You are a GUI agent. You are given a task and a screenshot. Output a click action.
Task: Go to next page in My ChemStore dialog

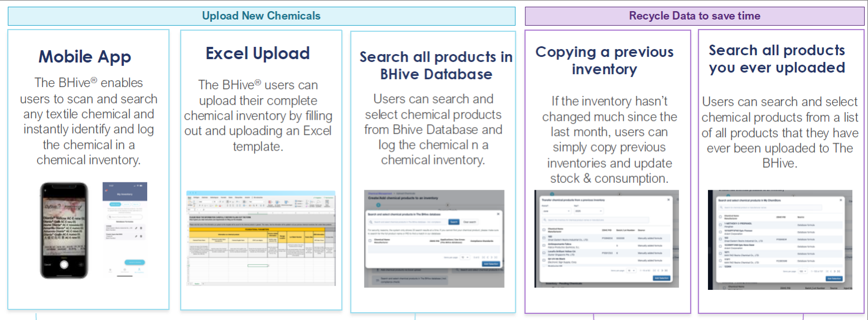(835, 271)
